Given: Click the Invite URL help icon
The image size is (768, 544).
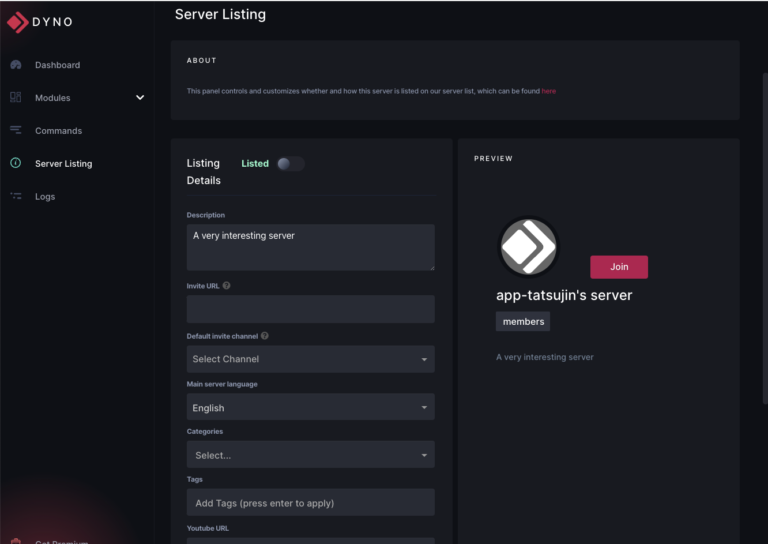Looking at the screenshot, I should 227,286.
